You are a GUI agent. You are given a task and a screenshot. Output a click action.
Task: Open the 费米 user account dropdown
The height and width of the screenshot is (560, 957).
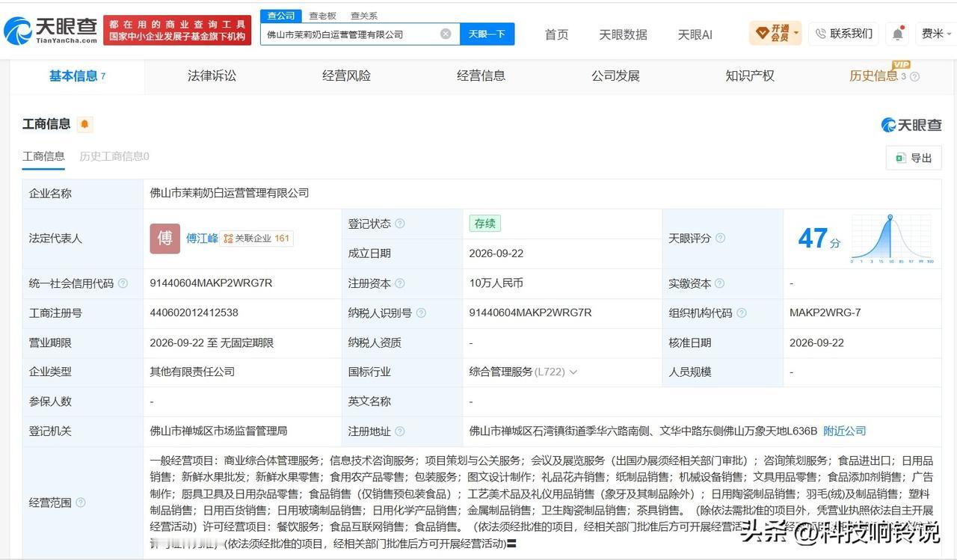pos(936,34)
